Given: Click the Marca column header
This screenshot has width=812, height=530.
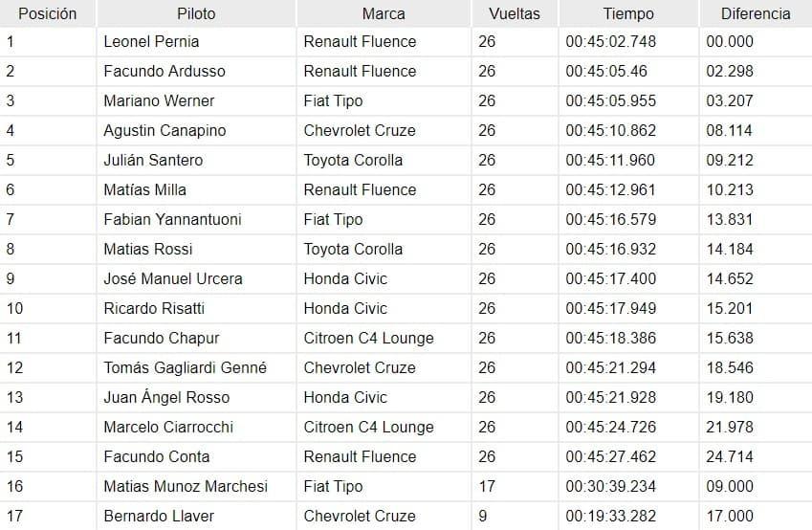Looking at the screenshot, I should tap(384, 13).
